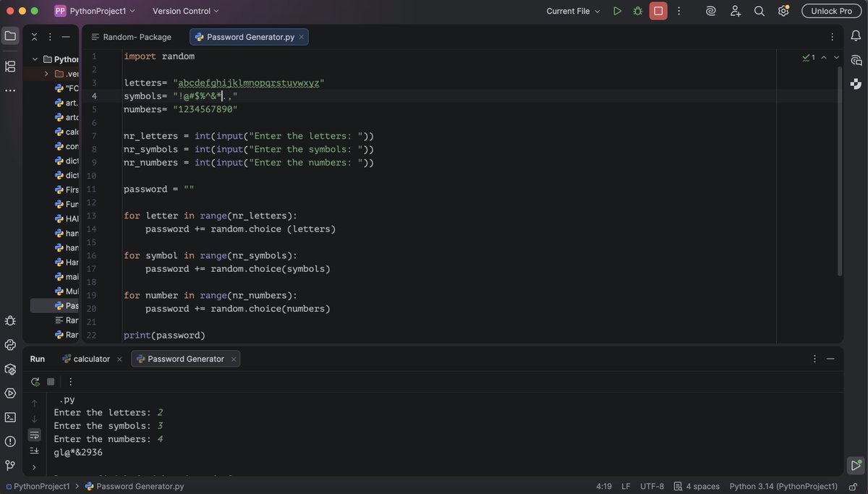
Task: Open go-to-line via 4:19 cursor position
Action: click(603, 486)
